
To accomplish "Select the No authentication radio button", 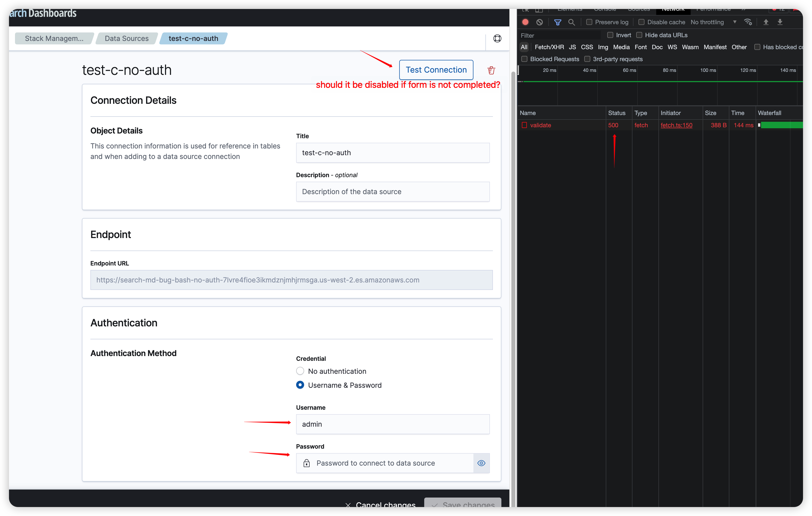I will [300, 371].
